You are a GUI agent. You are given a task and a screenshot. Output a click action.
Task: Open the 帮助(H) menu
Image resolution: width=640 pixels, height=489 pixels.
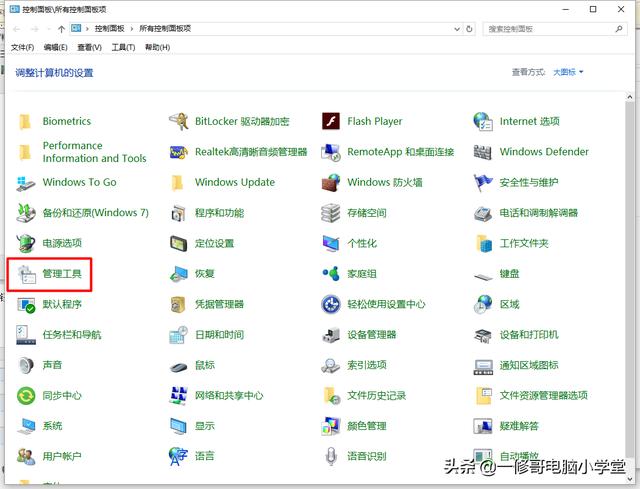157,47
